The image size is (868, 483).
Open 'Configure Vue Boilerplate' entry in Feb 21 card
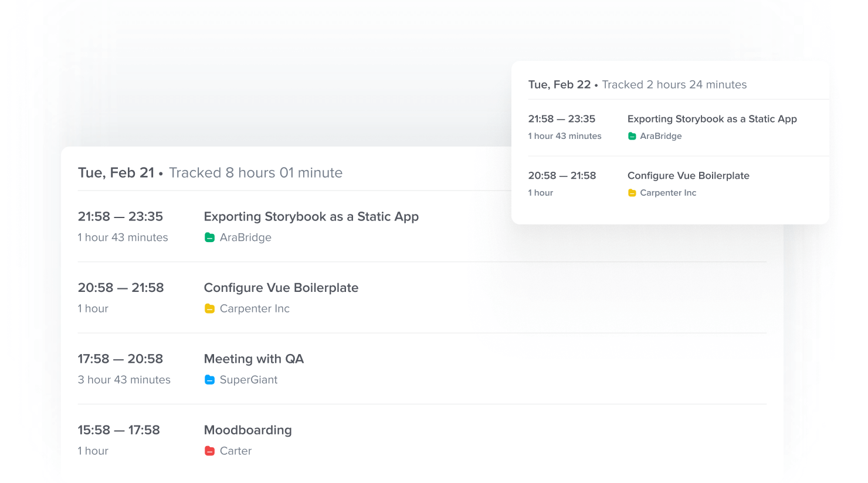point(281,288)
